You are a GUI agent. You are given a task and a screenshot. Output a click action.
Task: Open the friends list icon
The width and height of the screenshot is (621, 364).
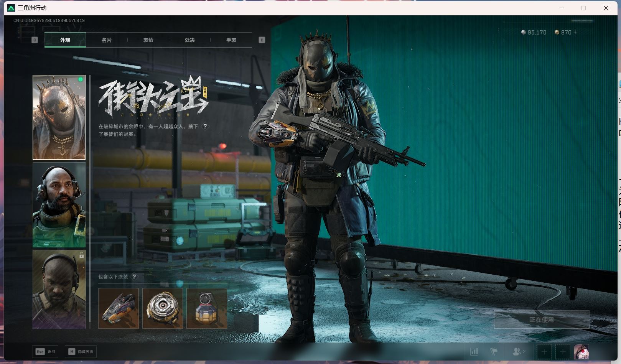pos(519,351)
